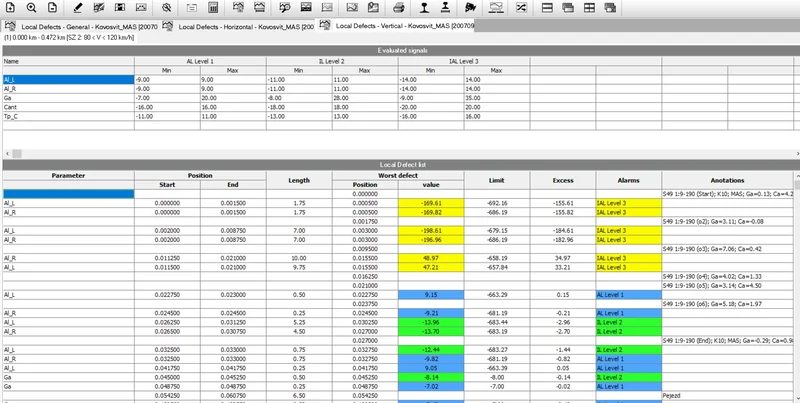Select the pencil edit tool
This screenshot has height=403, width=800.
(x=78, y=8)
